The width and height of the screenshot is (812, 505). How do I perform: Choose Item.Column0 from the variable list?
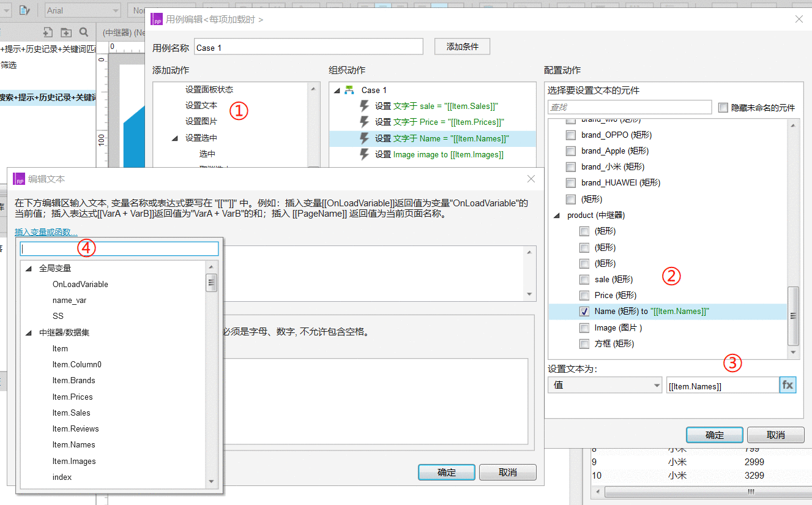pos(77,364)
